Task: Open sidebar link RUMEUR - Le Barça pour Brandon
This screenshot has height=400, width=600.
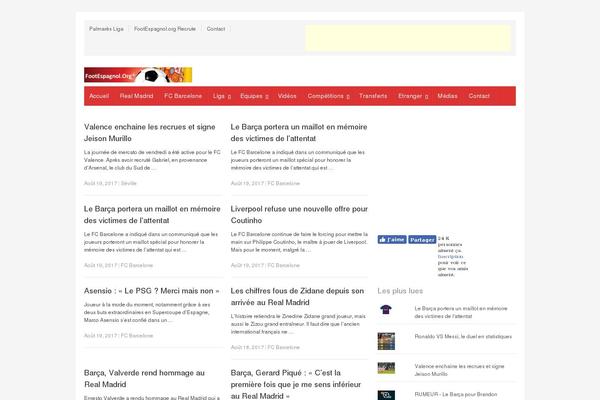Action: [456, 394]
